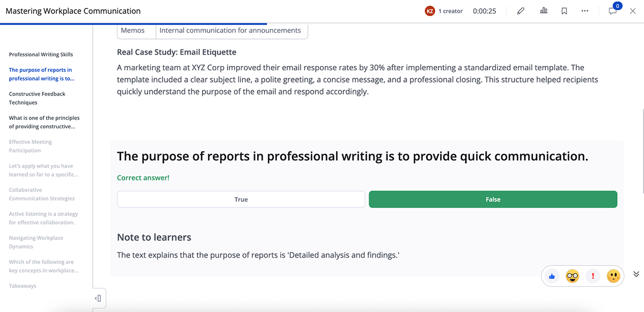
Task: Select the Collaborative Communication Strategies item
Action: (x=35, y=194)
